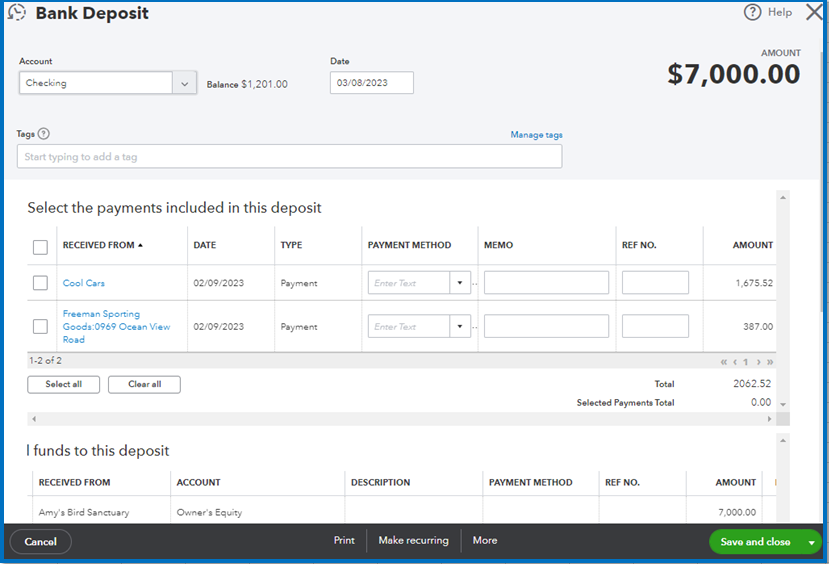
Task: Open the More menu in footer
Action: pos(485,541)
